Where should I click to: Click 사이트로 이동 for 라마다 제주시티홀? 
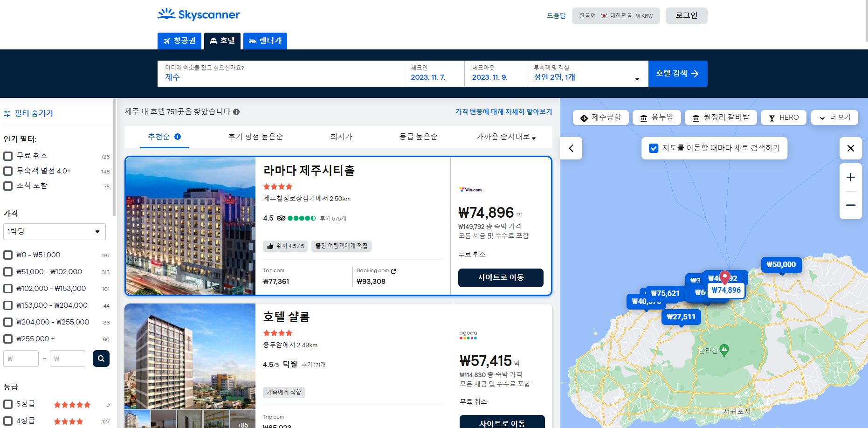pos(501,278)
